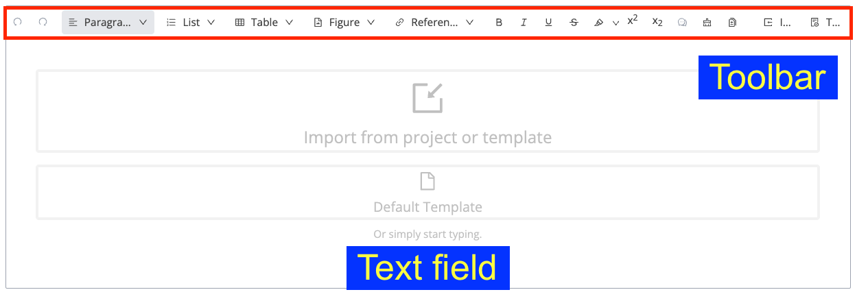Expand the highlight color picker arrow

point(615,23)
